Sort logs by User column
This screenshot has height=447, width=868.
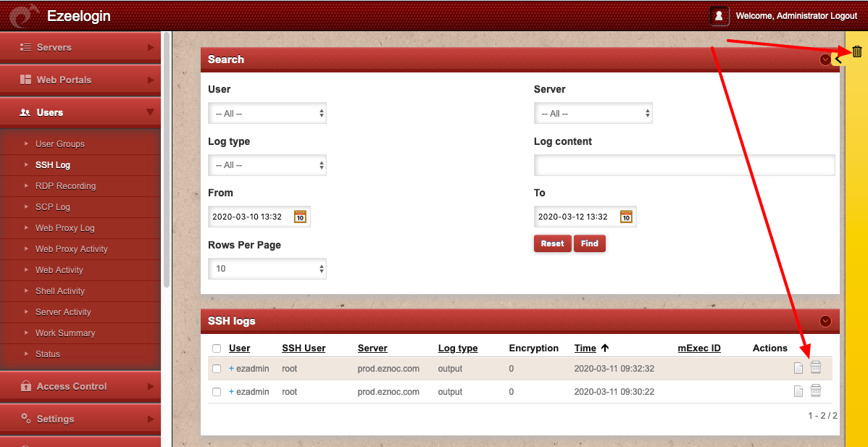click(x=240, y=348)
